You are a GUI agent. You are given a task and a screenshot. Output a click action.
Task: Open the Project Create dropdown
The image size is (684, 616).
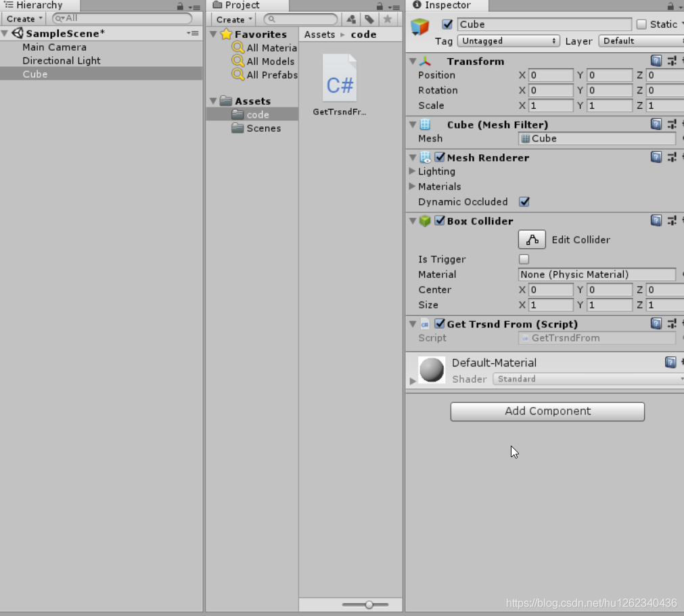[233, 20]
